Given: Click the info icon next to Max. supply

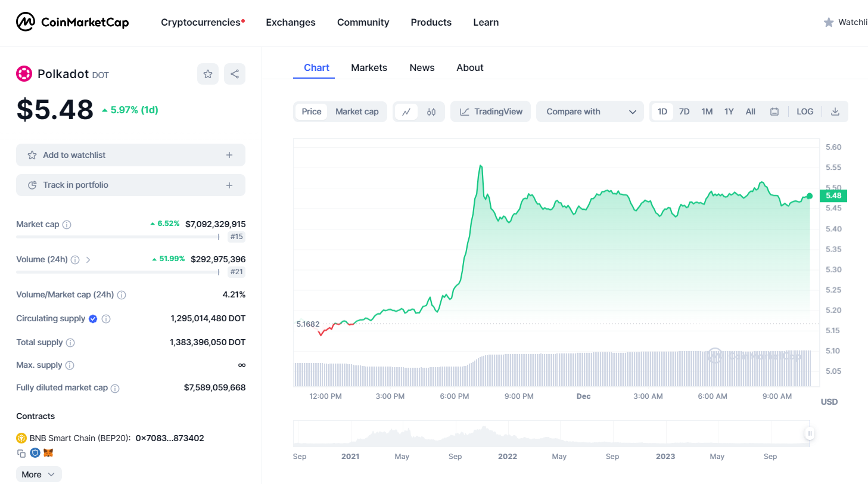Looking at the screenshot, I should (x=70, y=365).
